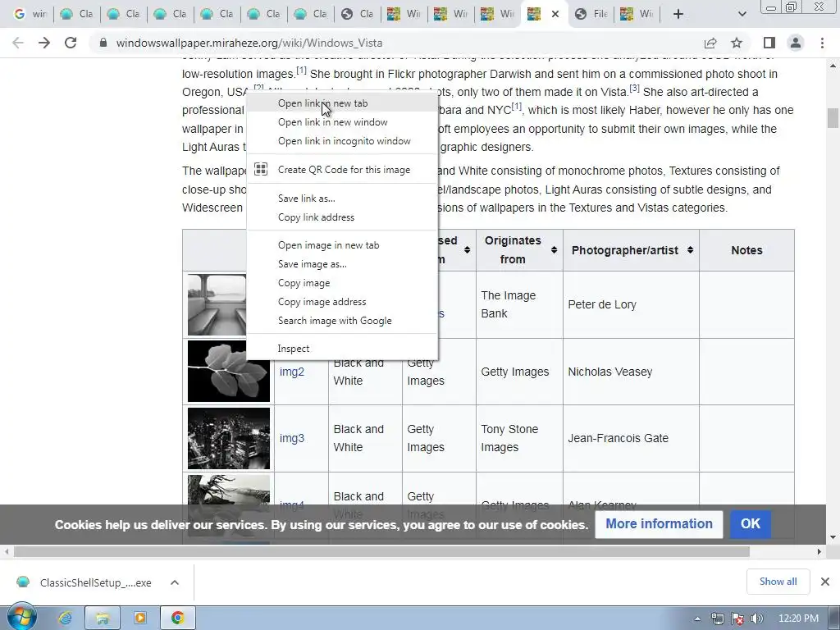Close the active tab
The width and height of the screenshot is (840, 630).
pos(555,14)
